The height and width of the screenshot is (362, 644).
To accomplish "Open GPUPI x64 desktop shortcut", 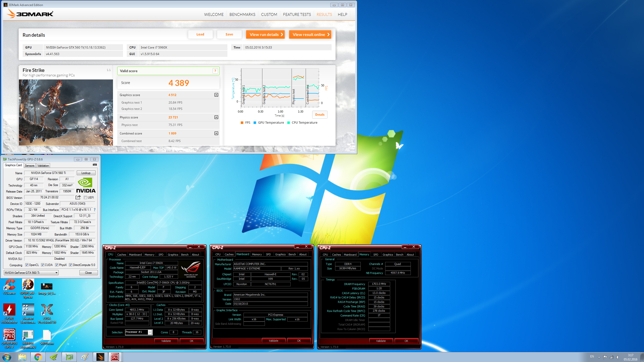I will [28, 289].
